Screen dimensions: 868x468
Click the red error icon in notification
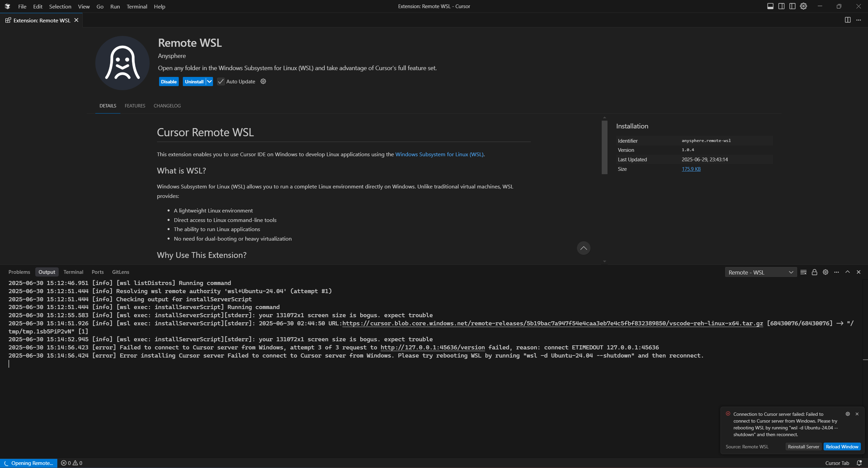coord(728,414)
